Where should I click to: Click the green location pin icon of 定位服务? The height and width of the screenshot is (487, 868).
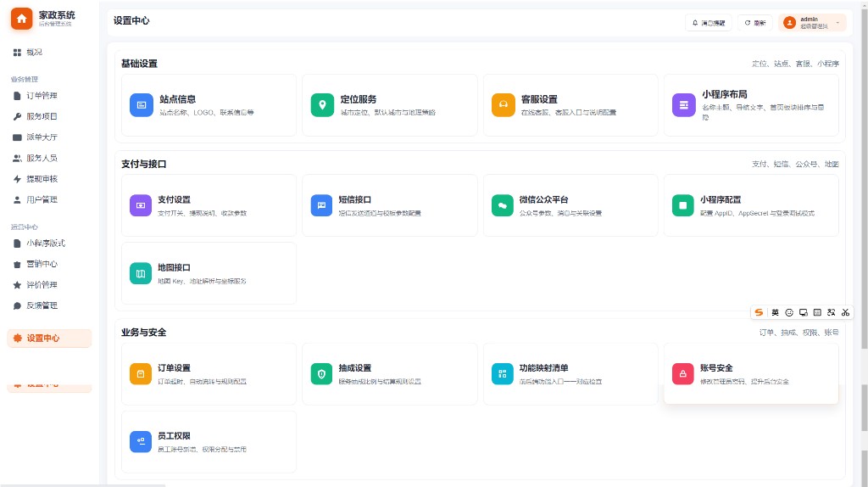click(322, 105)
